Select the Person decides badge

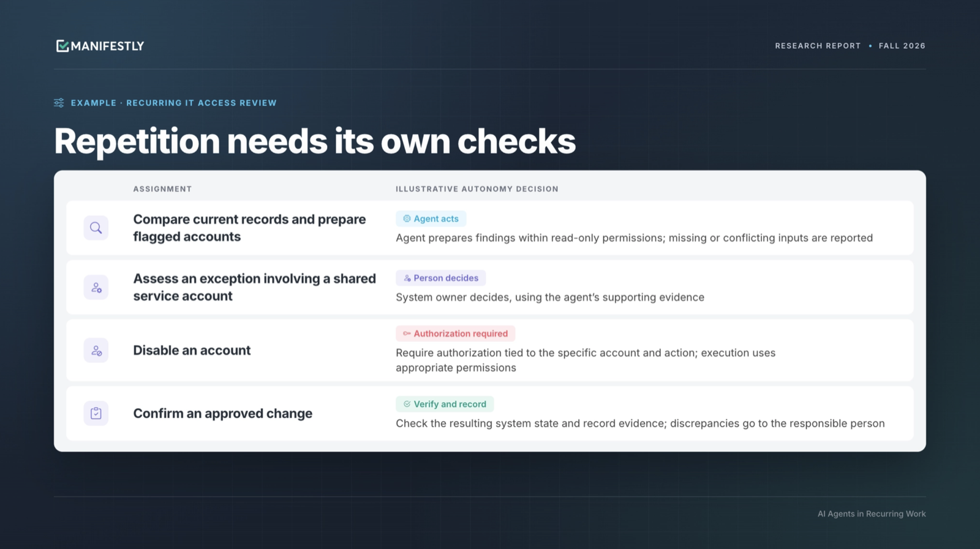[440, 278]
